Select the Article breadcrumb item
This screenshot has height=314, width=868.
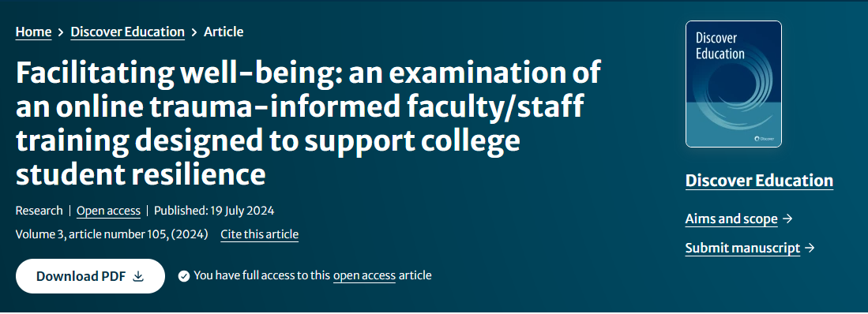point(223,32)
